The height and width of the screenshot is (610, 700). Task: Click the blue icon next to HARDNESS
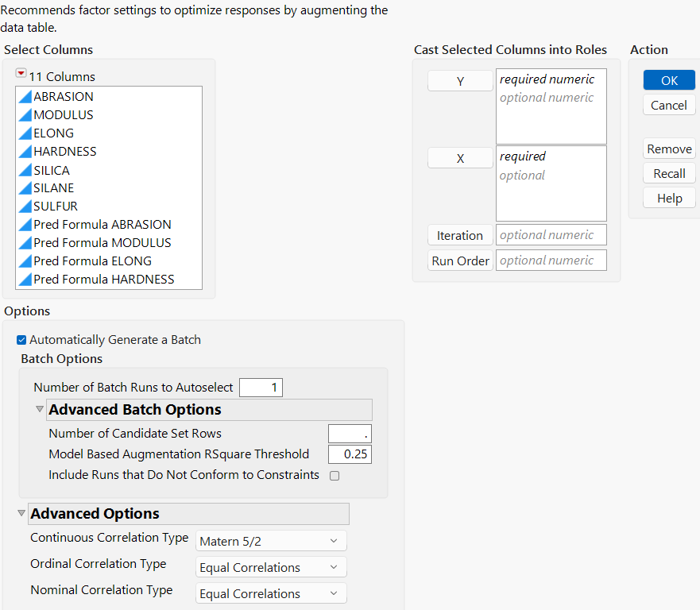tap(27, 151)
